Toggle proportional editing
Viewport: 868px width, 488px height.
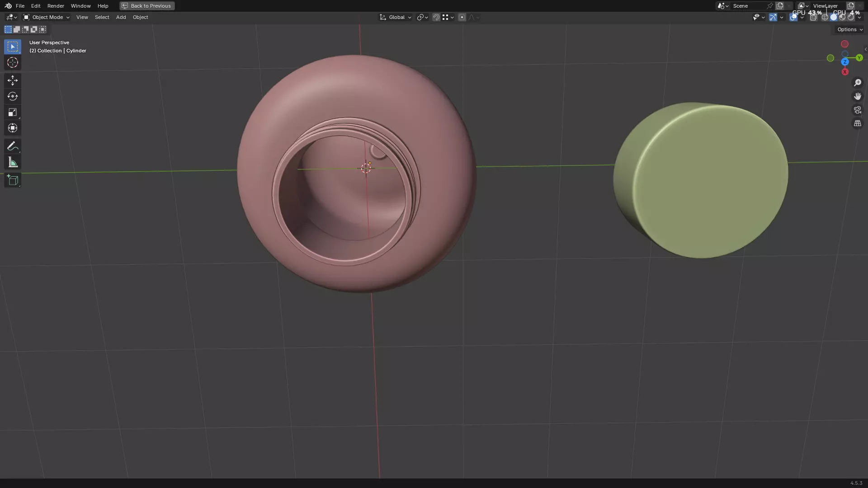tap(462, 17)
